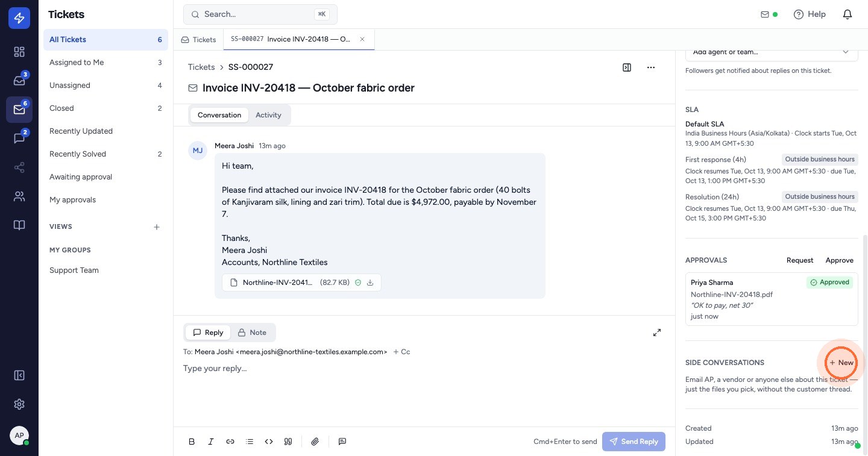Open the Add agent or team dropdown

pyautogui.click(x=772, y=52)
